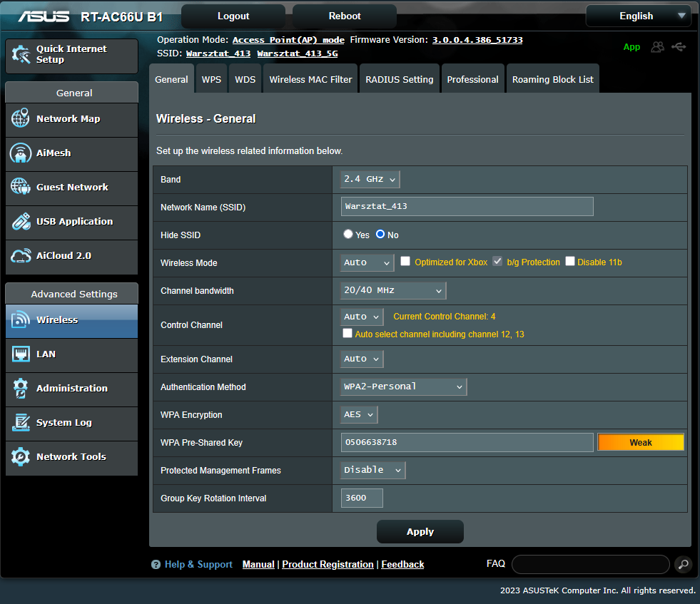Click the Help & Support link

click(x=198, y=564)
